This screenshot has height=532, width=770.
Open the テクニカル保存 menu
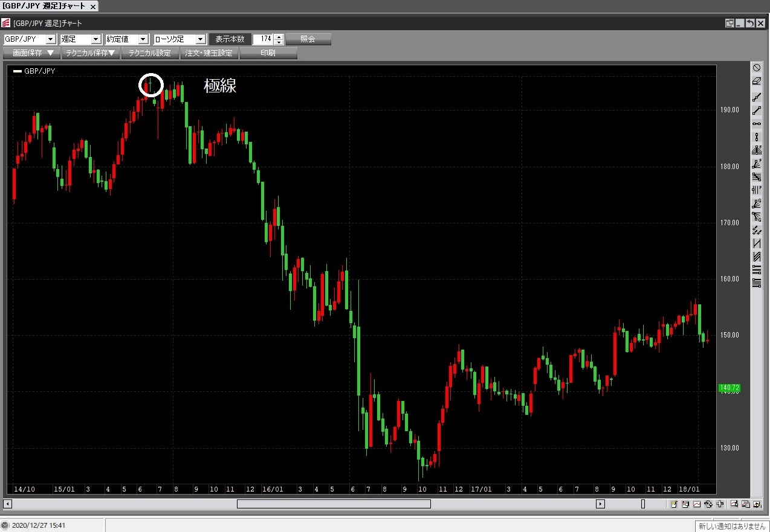point(90,53)
